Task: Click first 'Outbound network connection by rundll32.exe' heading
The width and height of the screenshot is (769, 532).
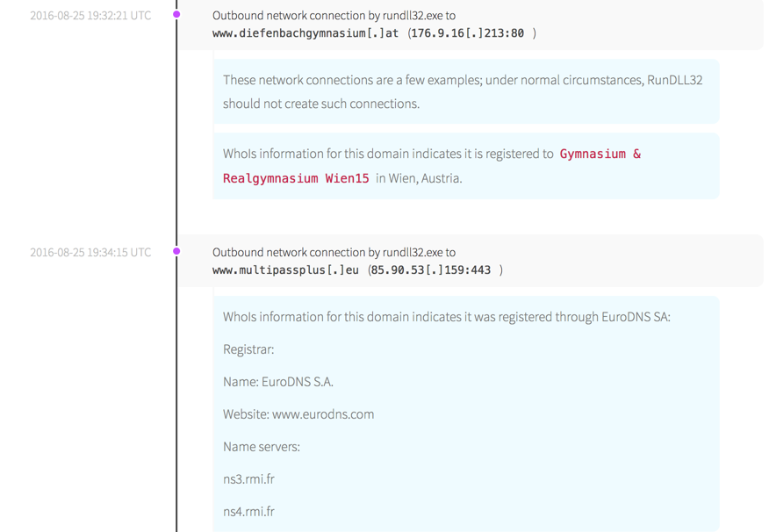Action: pos(334,16)
